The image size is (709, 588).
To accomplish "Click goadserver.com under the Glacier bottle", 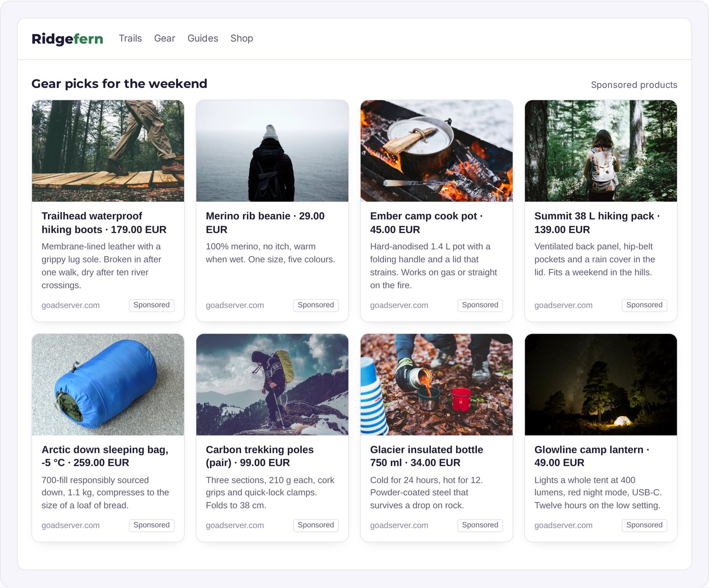I will point(399,526).
